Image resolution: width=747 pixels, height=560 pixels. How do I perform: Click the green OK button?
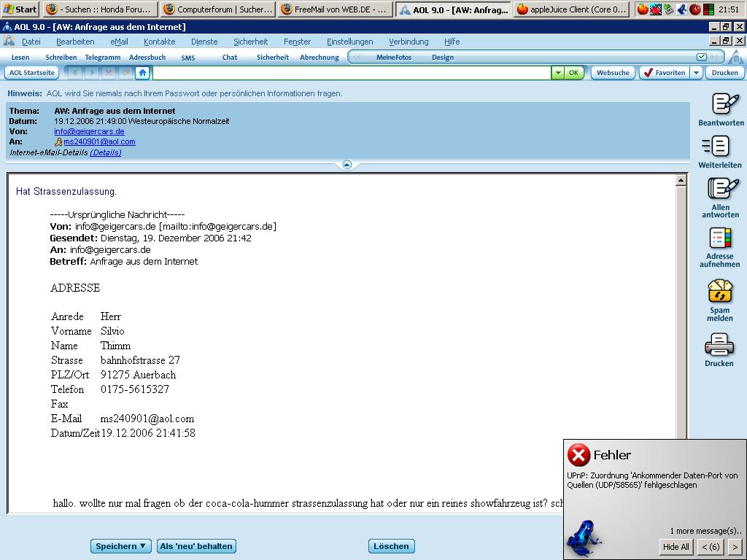pos(573,73)
